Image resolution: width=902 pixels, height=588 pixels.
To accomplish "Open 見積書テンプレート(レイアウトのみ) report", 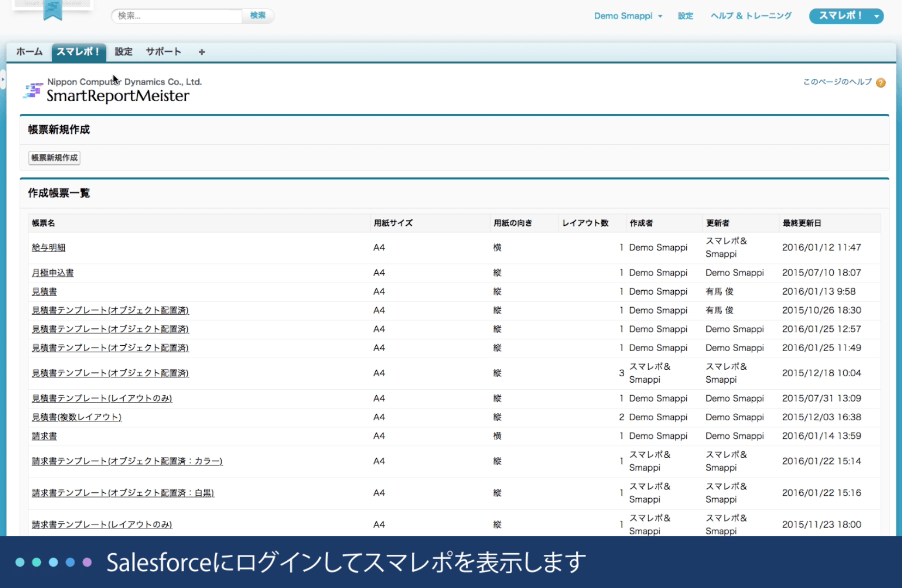I will point(102,399).
